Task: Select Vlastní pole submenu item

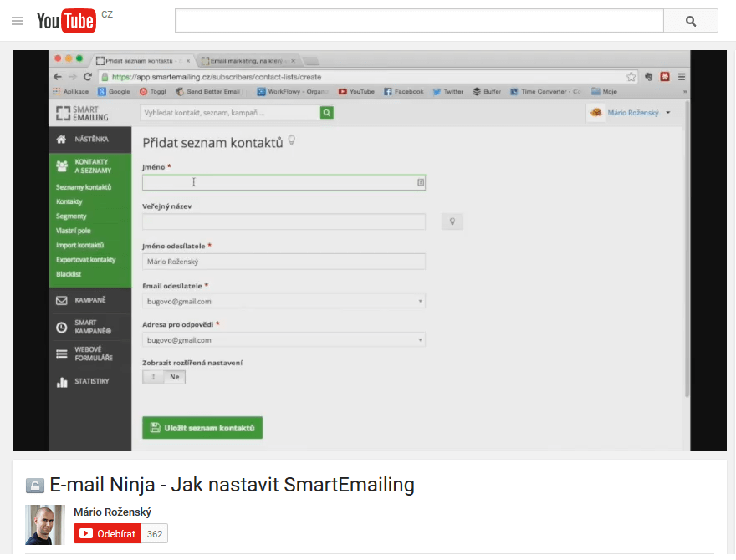Action: pos(74,231)
